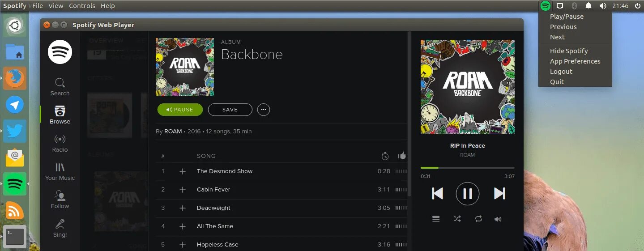The width and height of the screenshot is (644, 251).
Task: Open the ROAM artist link
Action: pos(173,132)
